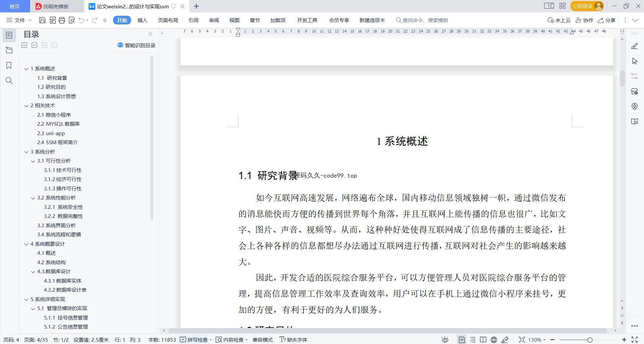The image size is (644, 344).
Task: Toggle writing mode pen icon in status bar
Action: click(504, 340)
